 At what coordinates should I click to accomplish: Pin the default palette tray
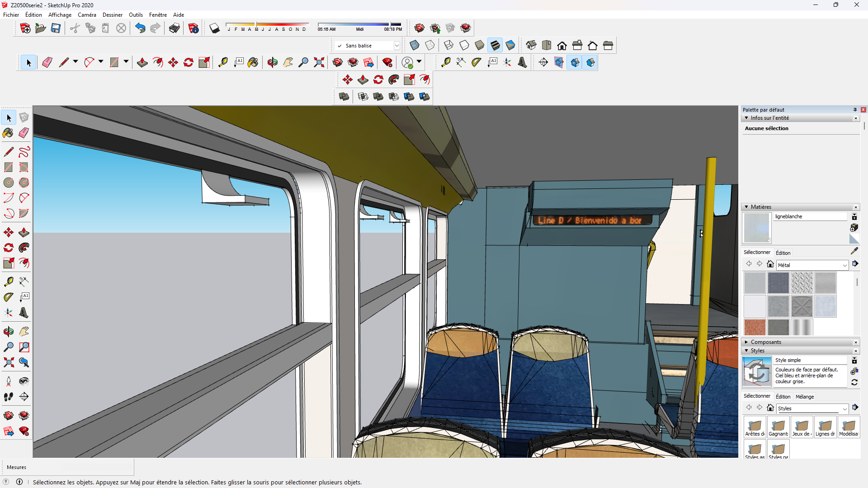coord(855,110)
